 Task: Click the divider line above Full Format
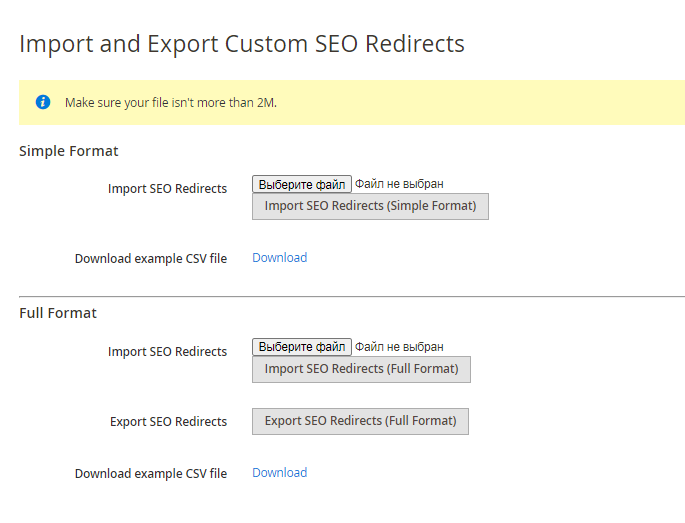click(x=352, y=296)
